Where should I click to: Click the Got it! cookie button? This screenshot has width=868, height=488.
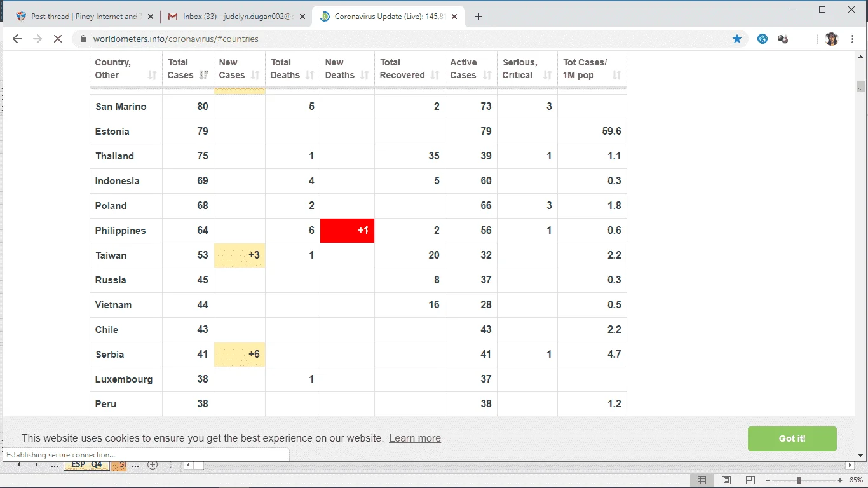tap(792, 438)
